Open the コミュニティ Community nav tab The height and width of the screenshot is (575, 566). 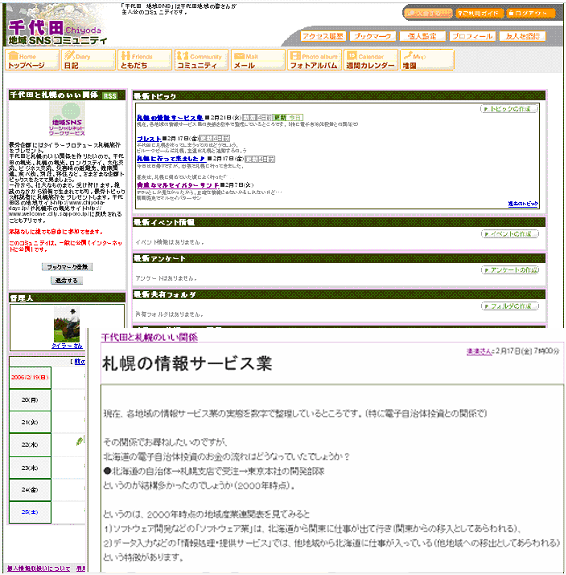[x=201, y=60]
